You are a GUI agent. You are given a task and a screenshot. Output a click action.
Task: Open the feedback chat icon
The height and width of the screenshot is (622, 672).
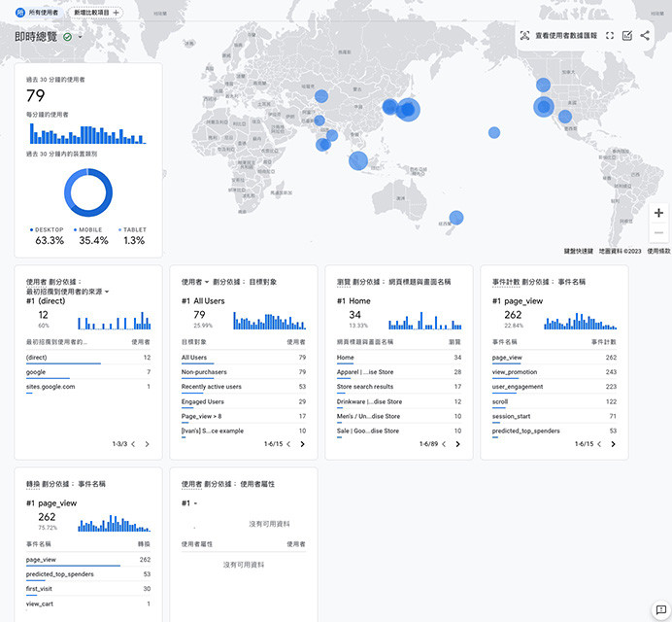point(660,609)
